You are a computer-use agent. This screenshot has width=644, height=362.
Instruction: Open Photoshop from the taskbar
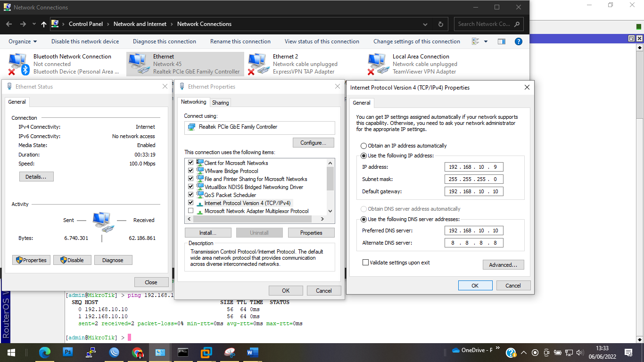(x=68, y=353)
